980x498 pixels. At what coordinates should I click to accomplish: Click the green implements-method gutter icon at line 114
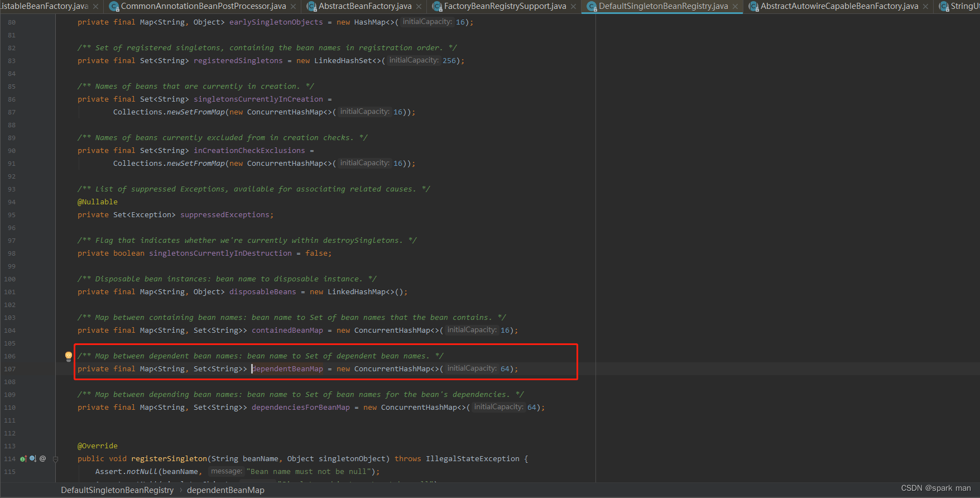pos(23,459)
